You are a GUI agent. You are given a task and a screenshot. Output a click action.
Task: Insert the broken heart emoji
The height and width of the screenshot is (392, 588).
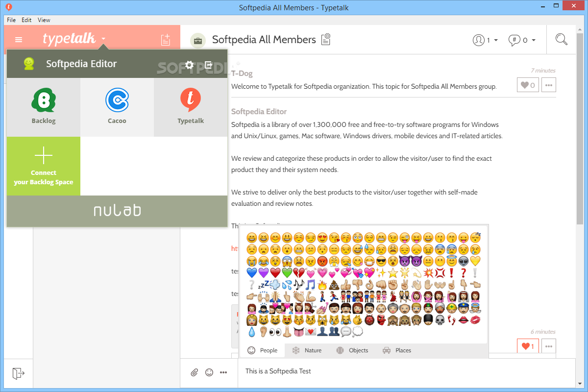click(299, 272)
